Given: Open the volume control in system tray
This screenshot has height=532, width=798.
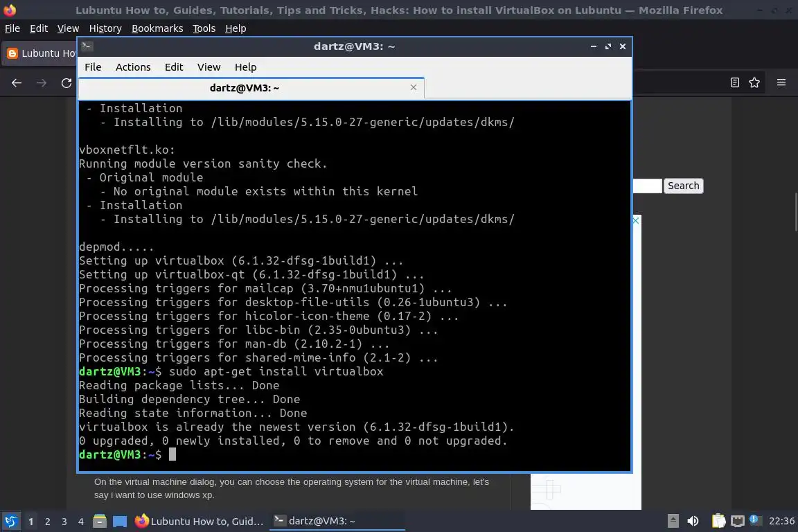Looking at the screenshot, I should coord(693,521).
